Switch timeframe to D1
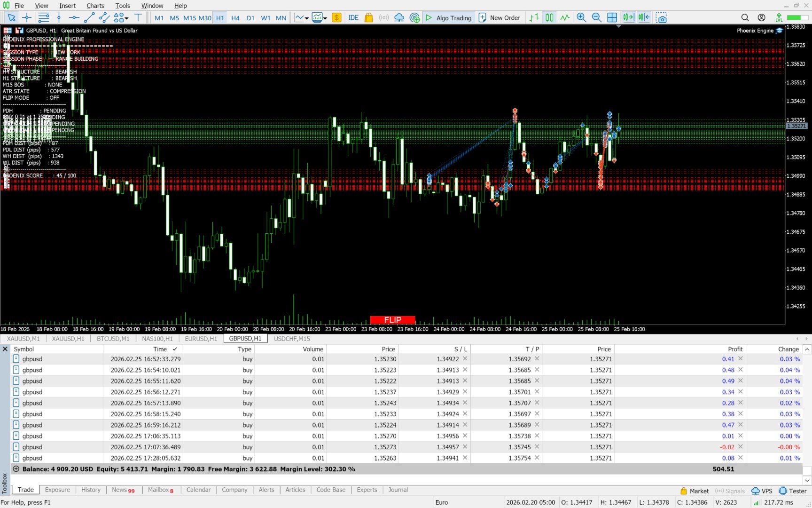This screenshot has height=508, width=812. [250, 18]
